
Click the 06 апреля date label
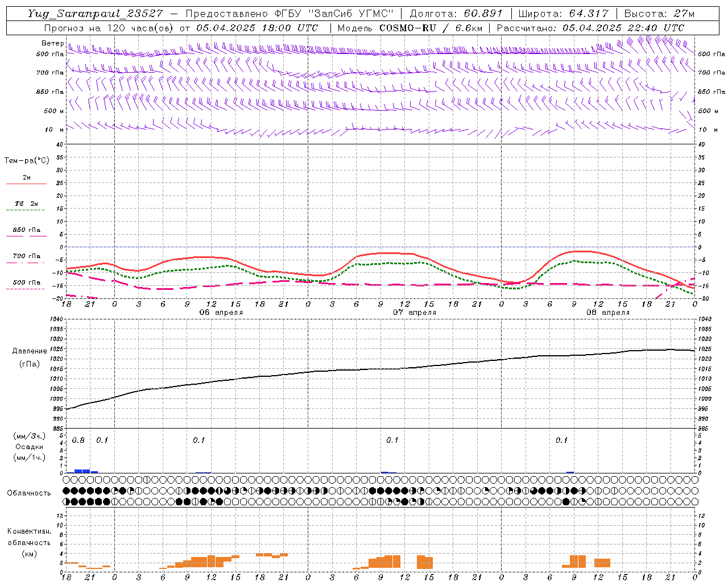[x=221, y=313]
